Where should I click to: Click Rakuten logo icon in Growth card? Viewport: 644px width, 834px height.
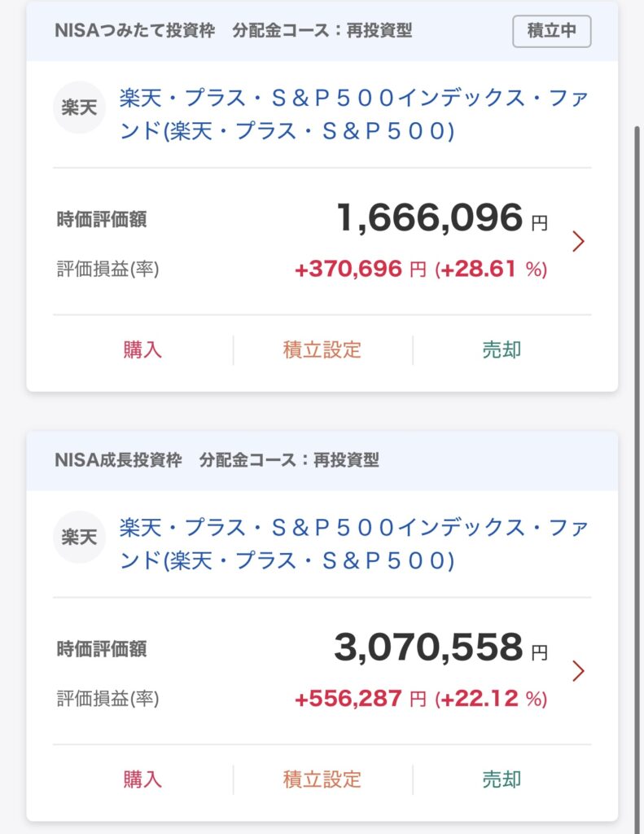[80, 538]
